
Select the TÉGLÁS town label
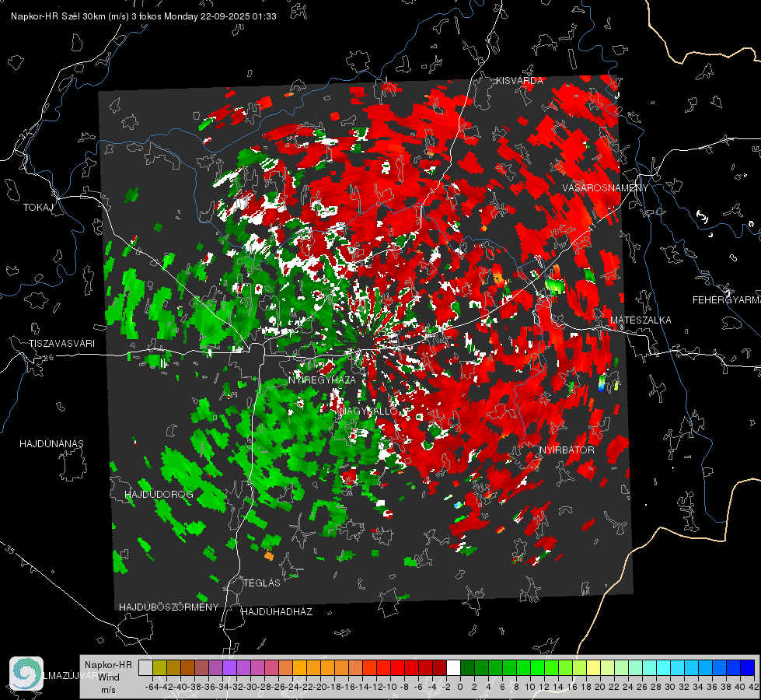click(x=262, y=583)
